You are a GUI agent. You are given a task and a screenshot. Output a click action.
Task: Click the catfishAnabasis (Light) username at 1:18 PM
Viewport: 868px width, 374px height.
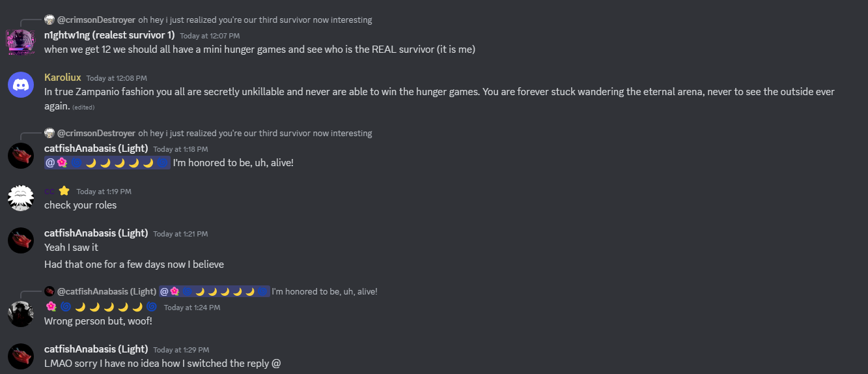click(x=96, y=149)
